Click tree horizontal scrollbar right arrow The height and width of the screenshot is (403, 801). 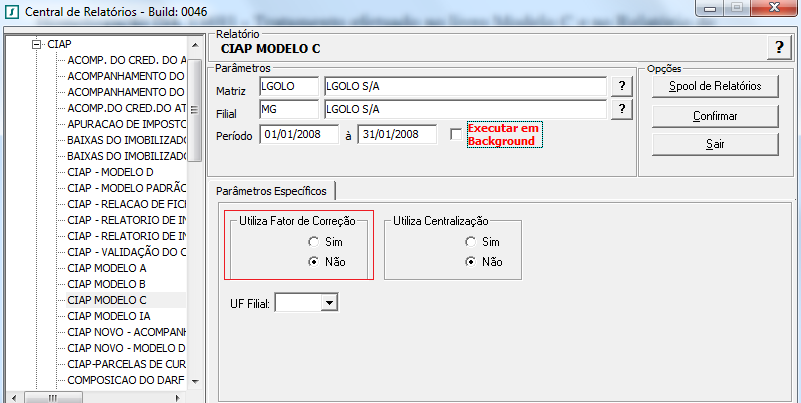pos(177,398)
